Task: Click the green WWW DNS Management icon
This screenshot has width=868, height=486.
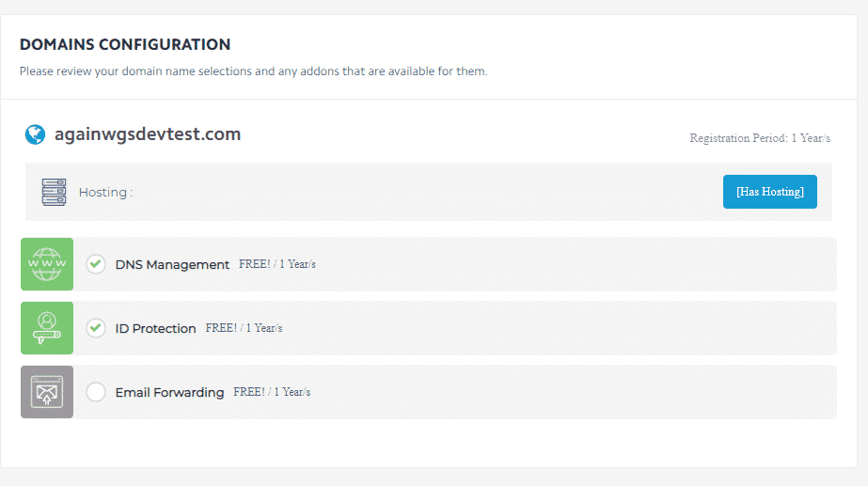Action: [47, 264]
